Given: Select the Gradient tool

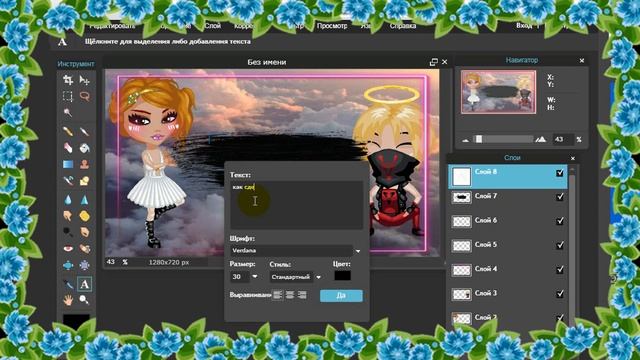Looking at the screenshot, I should (x=68, y=164).
